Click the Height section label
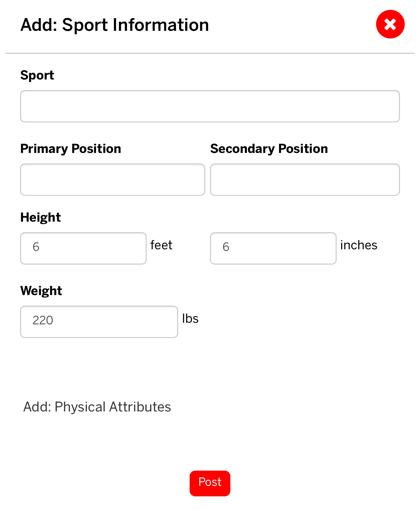Image resolution: width=420 pixels, height=511 pixels. click(x=40, y=218)
